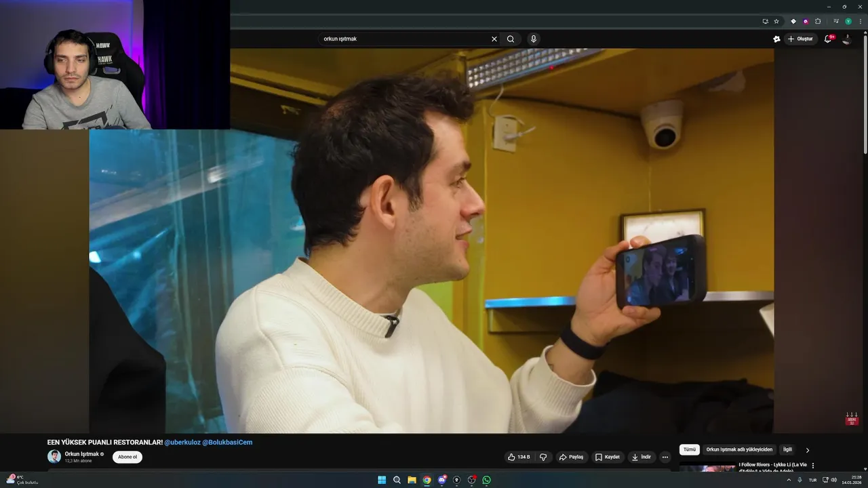Viewport: 868px width, 488px height.
Task: Dislike the video with thumbs-down
Action: [543, 457]
